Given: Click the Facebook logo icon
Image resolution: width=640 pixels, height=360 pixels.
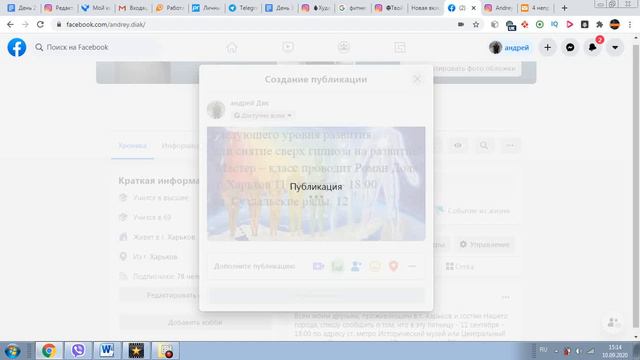Looking at the screenshot, I should click(x=17, y=47).
